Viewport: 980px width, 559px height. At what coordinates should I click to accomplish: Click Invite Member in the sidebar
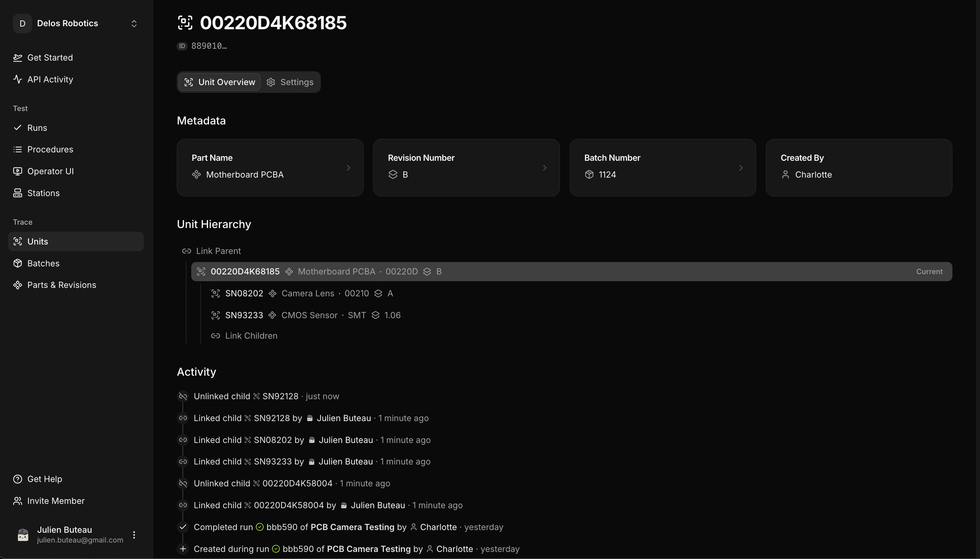click(56, 500)
